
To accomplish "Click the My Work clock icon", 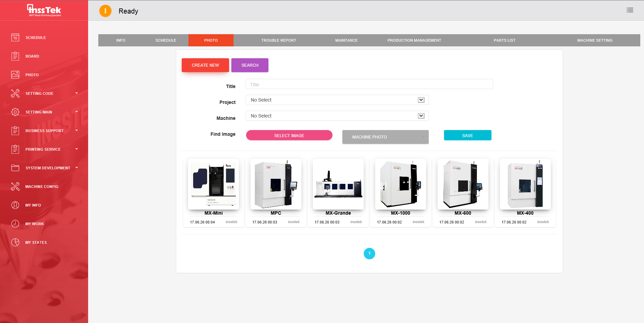I will [15, 224].
